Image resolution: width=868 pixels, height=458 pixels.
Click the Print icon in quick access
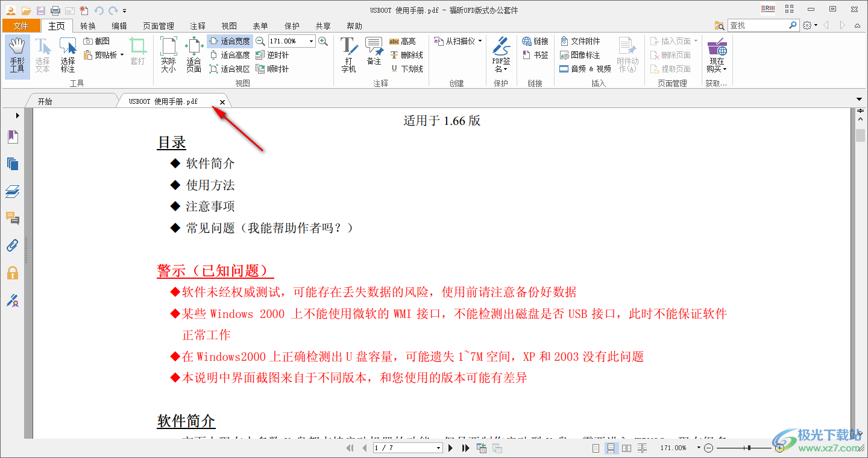tap(55, 10)
